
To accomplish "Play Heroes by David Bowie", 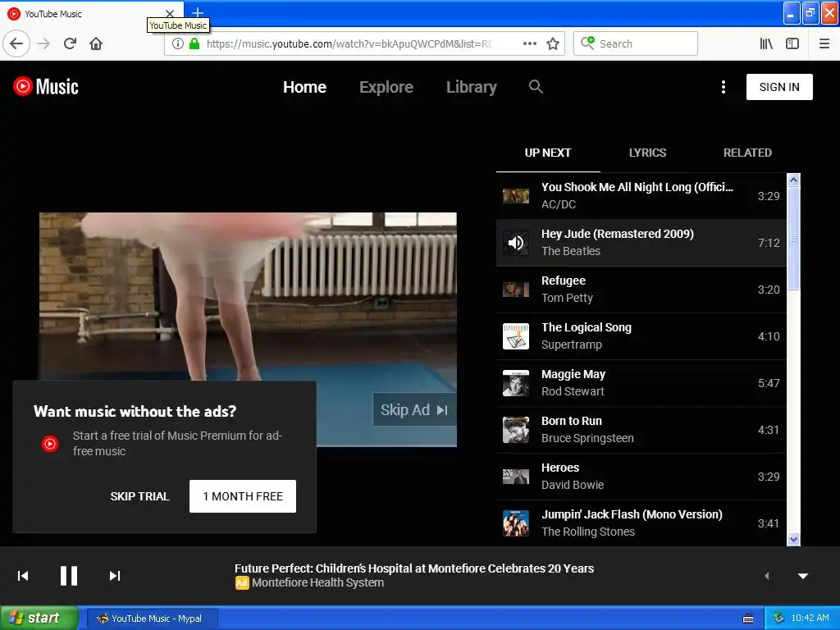I will pyautogui.click(x=641, y=477).
